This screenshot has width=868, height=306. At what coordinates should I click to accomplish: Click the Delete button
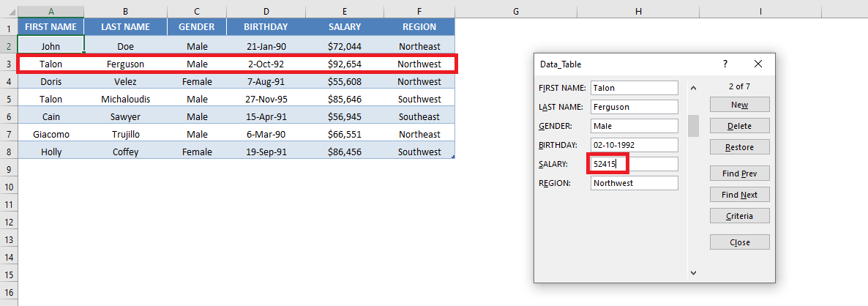[740, 126]
